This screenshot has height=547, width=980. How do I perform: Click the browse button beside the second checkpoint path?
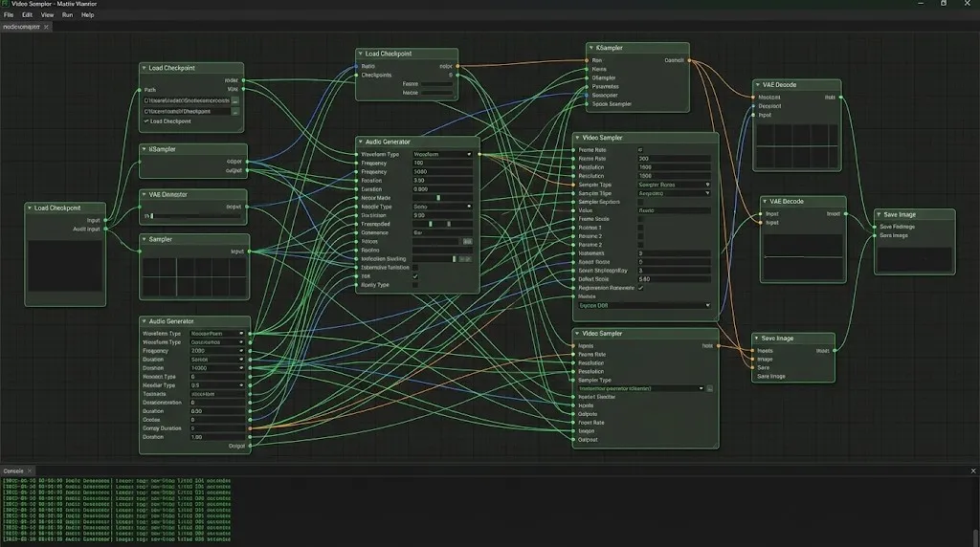[235, 112]
